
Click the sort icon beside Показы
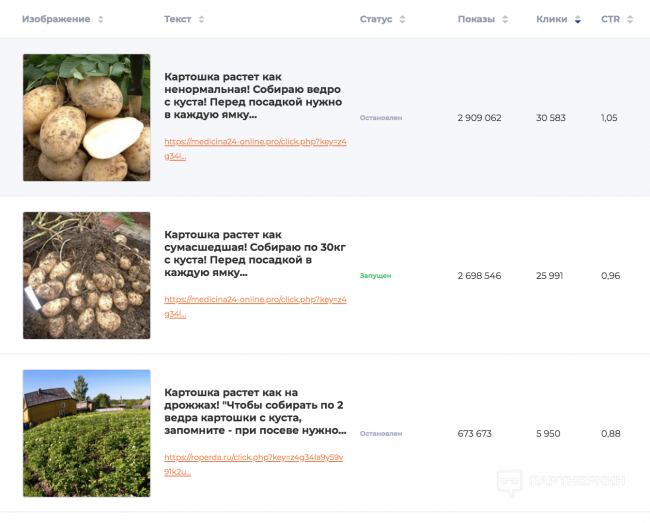coord(505,19)
